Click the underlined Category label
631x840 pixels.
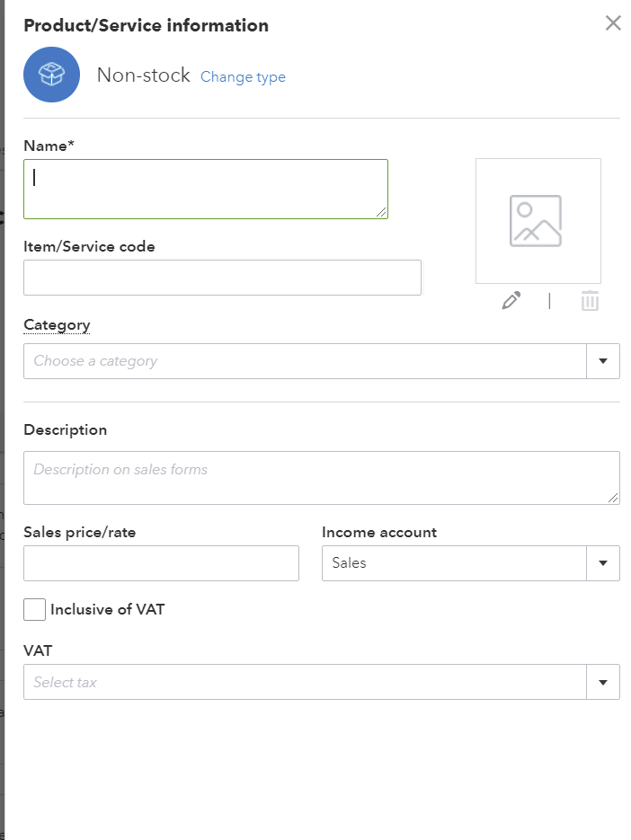point(57,325)
